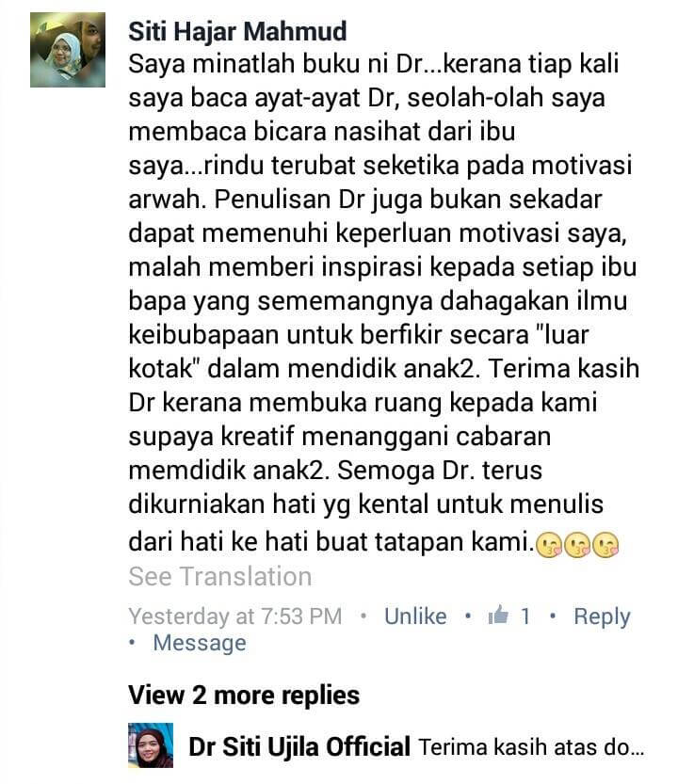Open Dr Siti Ujila Official's avatar
This screenshot has width=678, height=784.
[151, 745]
